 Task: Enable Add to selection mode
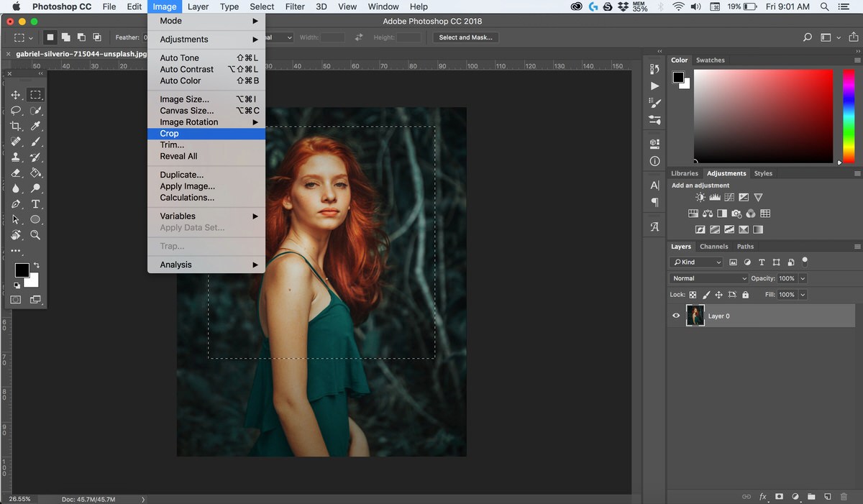[x=65, y=37]
